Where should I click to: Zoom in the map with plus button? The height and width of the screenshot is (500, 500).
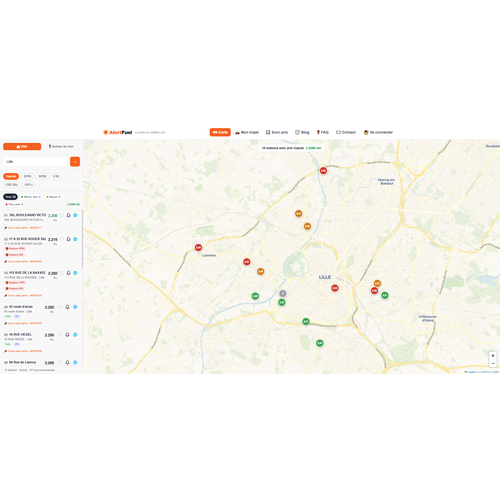click(x=493, y=356)
